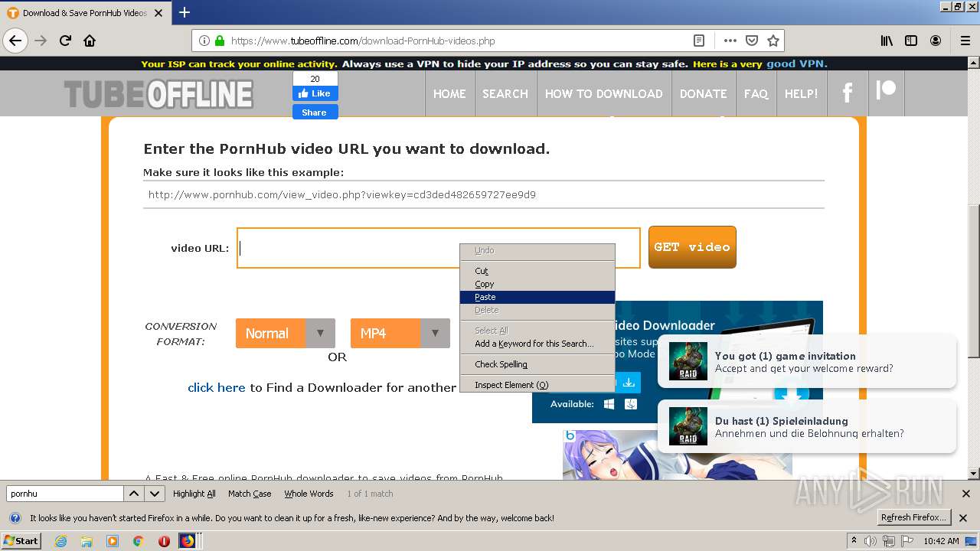Follow the 'click here' downloader link
The image size is (980, 551).
tap(217, 387)
